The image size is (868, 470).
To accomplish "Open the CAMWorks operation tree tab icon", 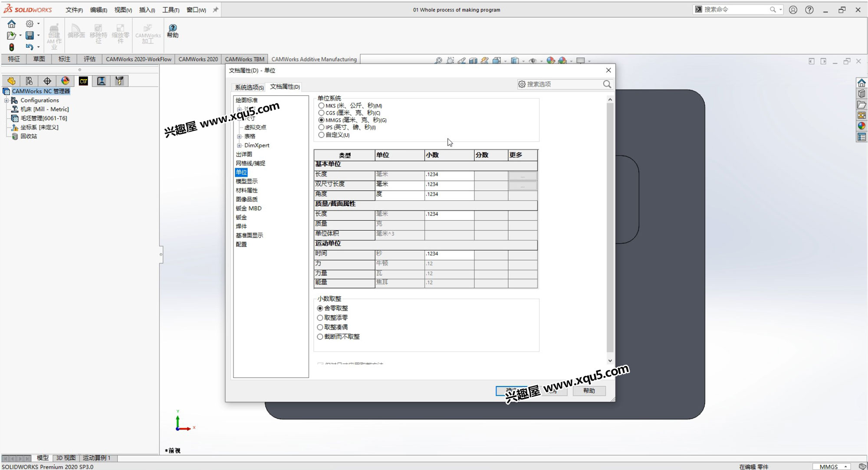I will click(x=101, y=81).
